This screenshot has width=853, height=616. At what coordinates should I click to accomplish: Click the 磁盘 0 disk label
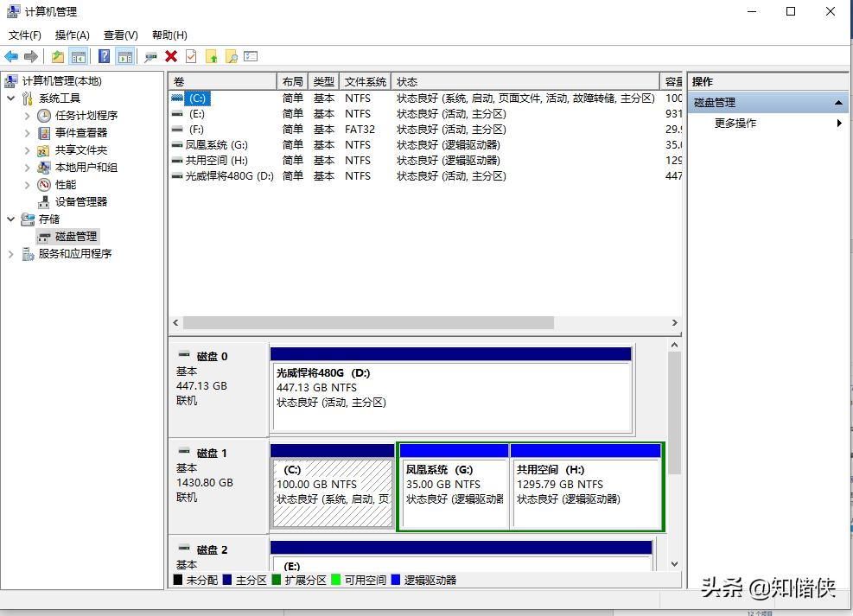(x=212, y=357)
